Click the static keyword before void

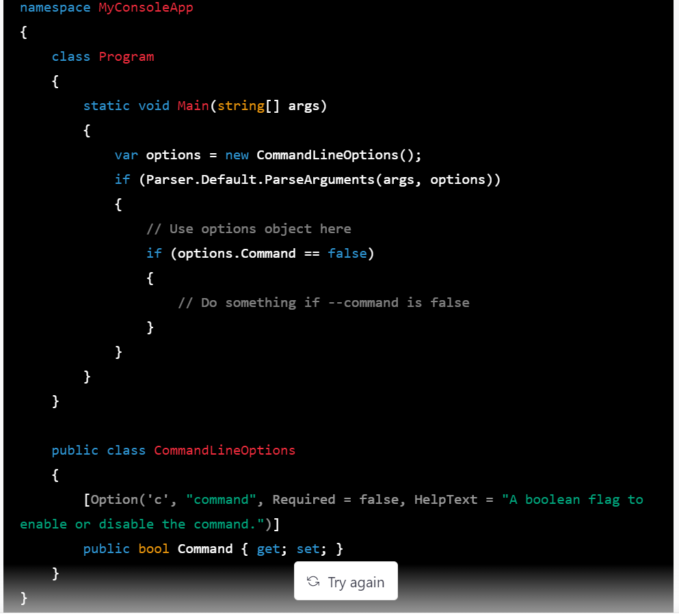pos(106,106)
